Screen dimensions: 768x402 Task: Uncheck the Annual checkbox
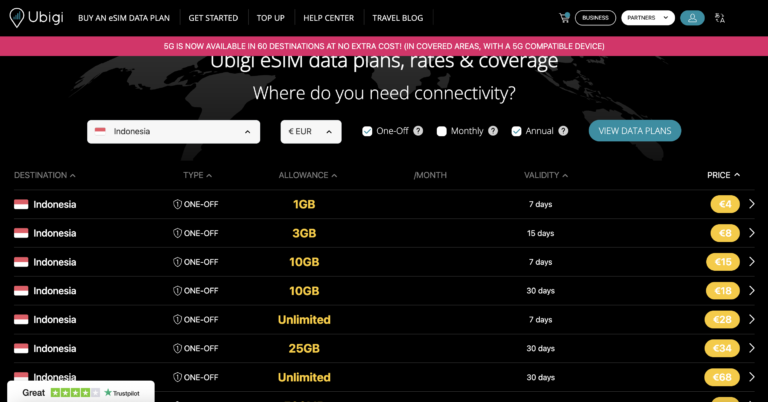pos(516,131)
